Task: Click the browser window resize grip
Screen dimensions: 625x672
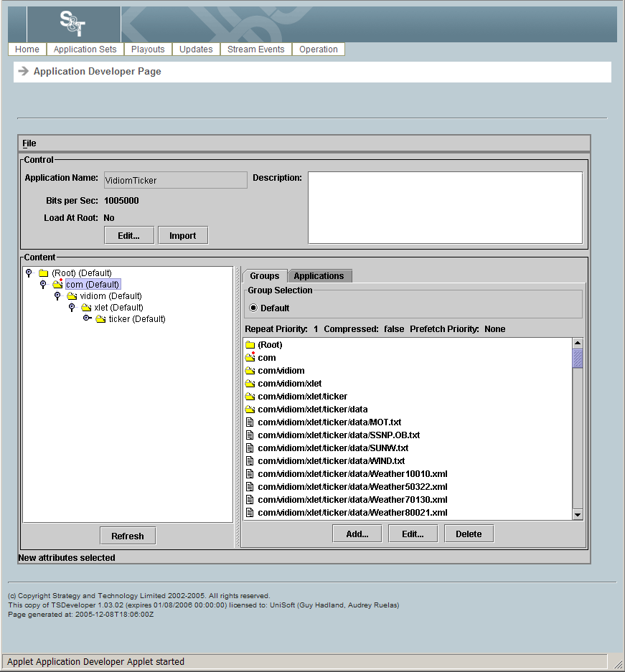Action: pyautogui.click(x=618, y=663)
